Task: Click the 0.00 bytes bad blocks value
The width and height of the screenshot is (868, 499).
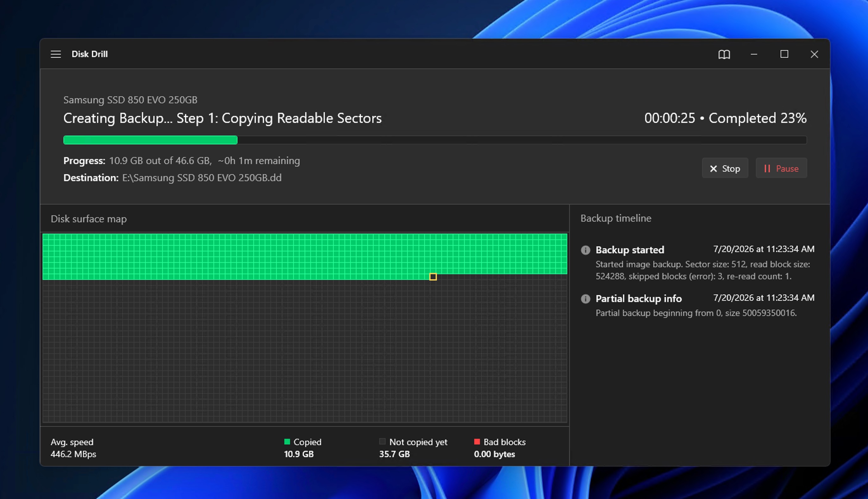Action: click(x=494, y=454)
